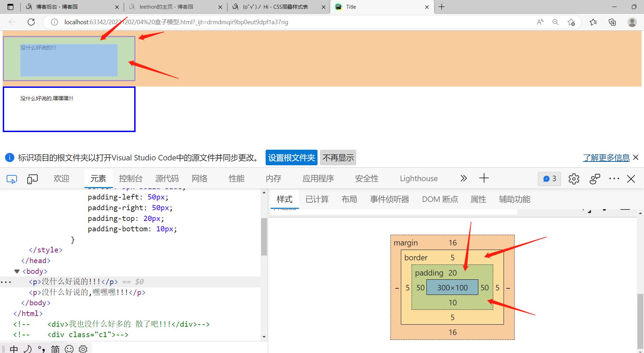This screenshot has width=644, height=353.
Task: Dismiss the root folder info bar
Action: point(636,157)
